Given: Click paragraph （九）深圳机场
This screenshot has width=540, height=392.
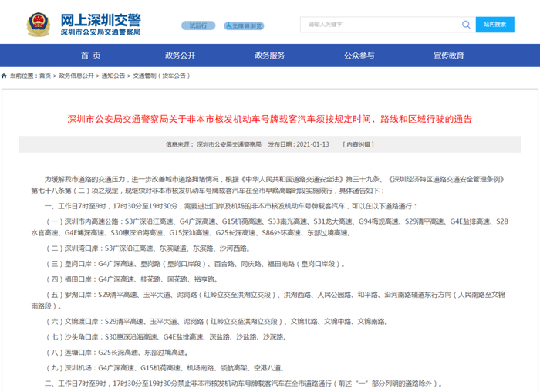Looking at the screenshot, I should [x=166, y=368].
